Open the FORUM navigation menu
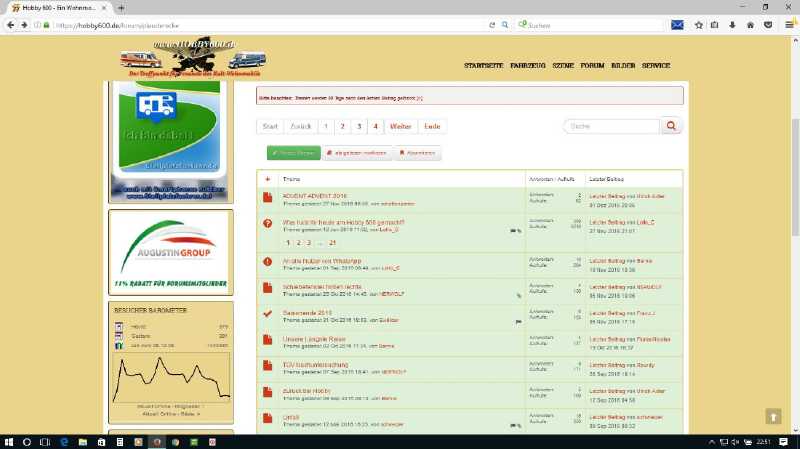The height and width of the screenshot is (449, 800). coord(593,65)
